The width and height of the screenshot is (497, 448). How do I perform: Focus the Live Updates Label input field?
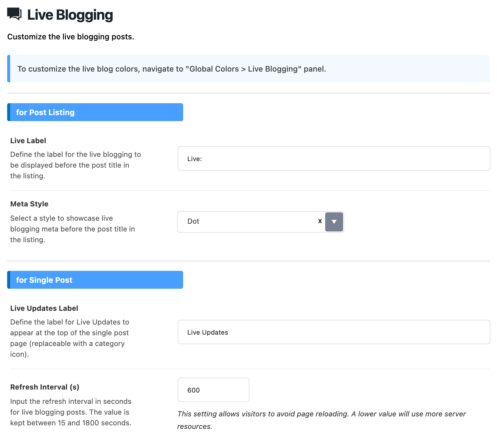pos(334,332)
